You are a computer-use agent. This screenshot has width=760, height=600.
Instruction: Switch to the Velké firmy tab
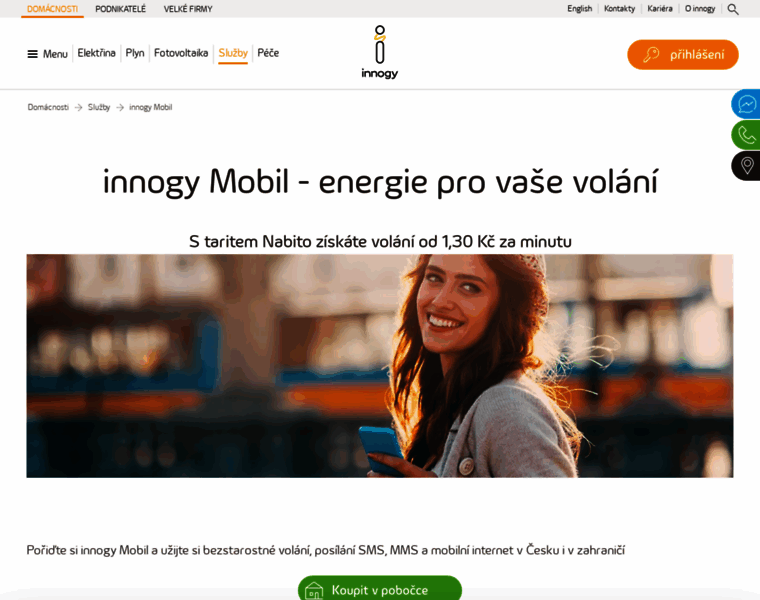click(188, 9)
